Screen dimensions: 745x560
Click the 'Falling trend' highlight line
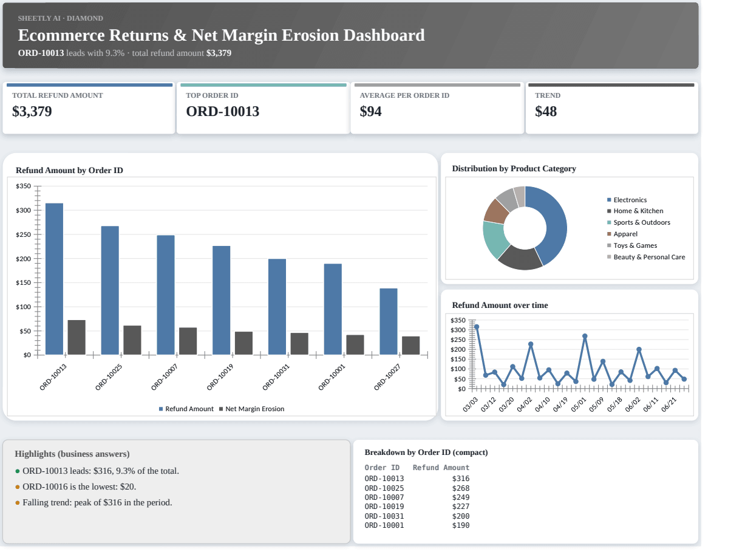tap(94, 502)
